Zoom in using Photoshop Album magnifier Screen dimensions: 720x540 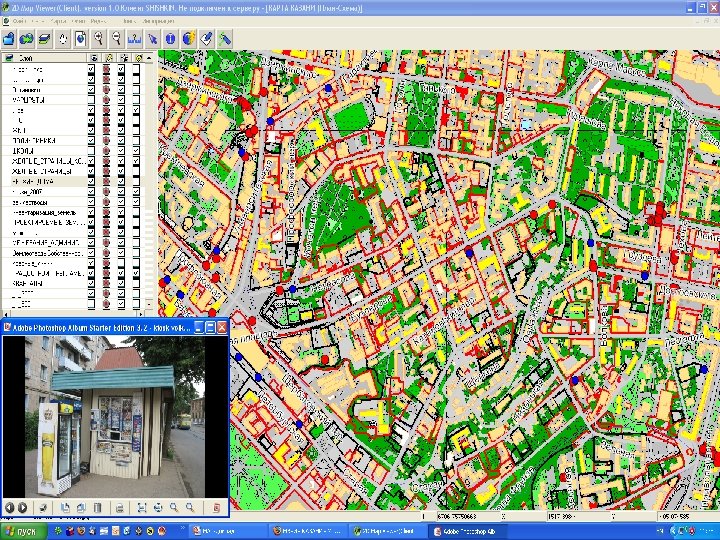(x=174, y=507)
